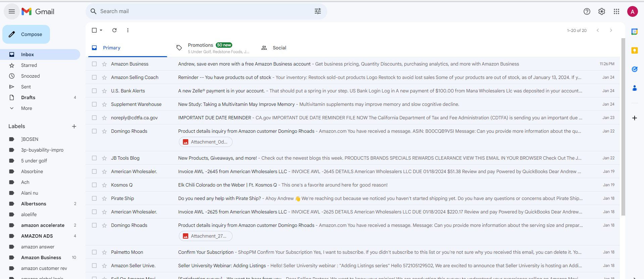This screenshot has width=644, height=279.
Task: Open the select dropdown arrow
Action: pos(101,30)
